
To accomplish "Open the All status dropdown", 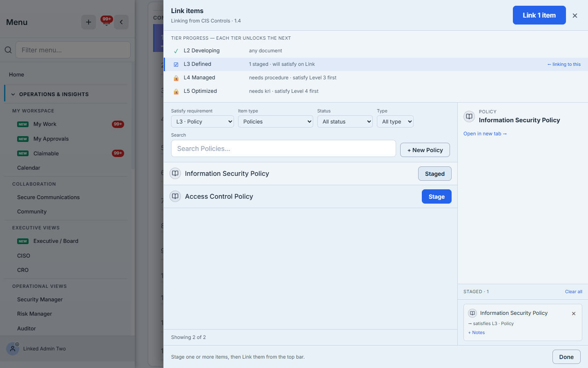I will click(x=345, y=121).
